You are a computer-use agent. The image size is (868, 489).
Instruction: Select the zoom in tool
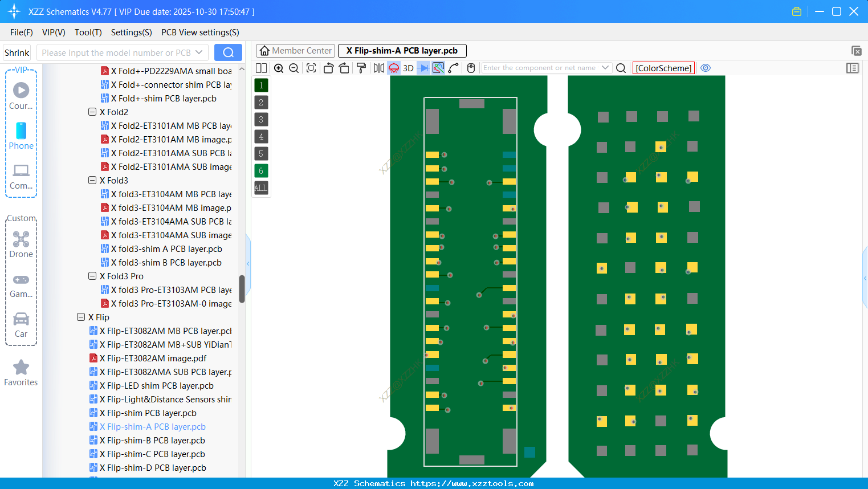[x=279, y=68]
